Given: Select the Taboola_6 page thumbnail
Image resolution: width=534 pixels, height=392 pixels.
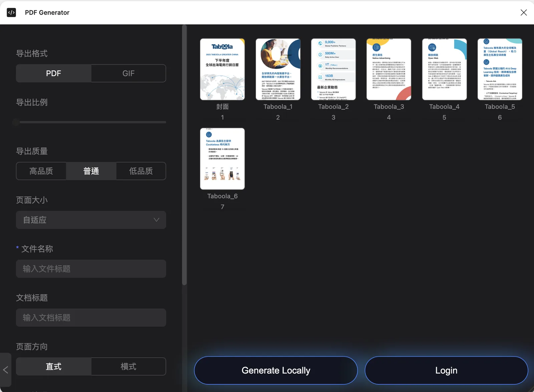Looking at the screenshot, I should tap(222, 159).
